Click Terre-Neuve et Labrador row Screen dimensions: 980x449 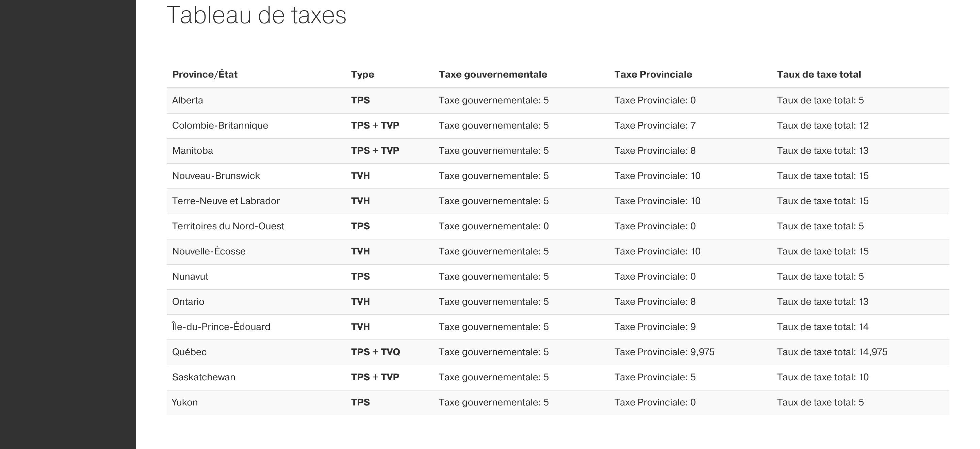click(x=558, y=201)
